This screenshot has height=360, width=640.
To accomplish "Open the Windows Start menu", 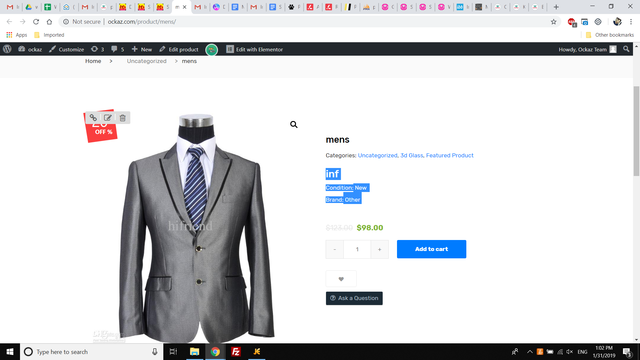I will pyautogui.click(x=10, y=351).
